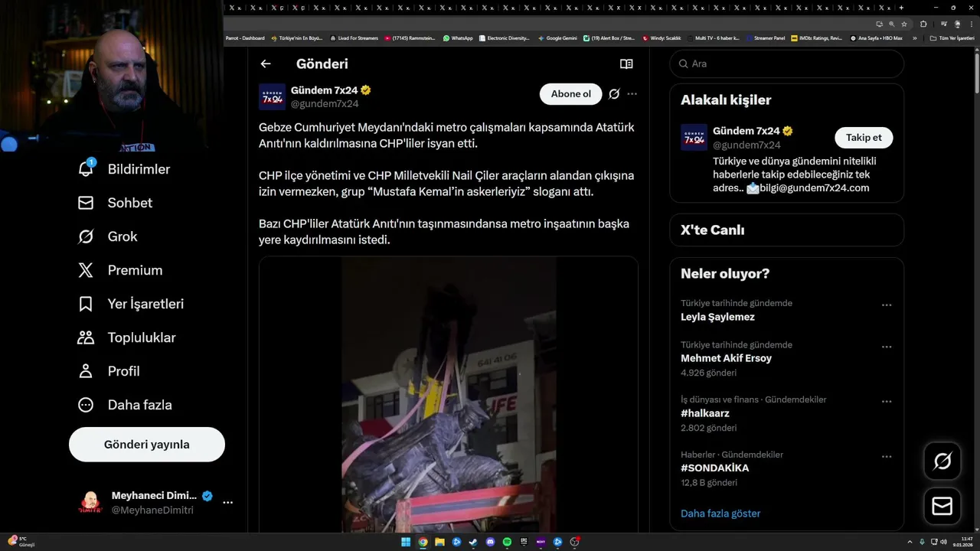Follow Gündem 7x24 with Takip et

[864, 138]
